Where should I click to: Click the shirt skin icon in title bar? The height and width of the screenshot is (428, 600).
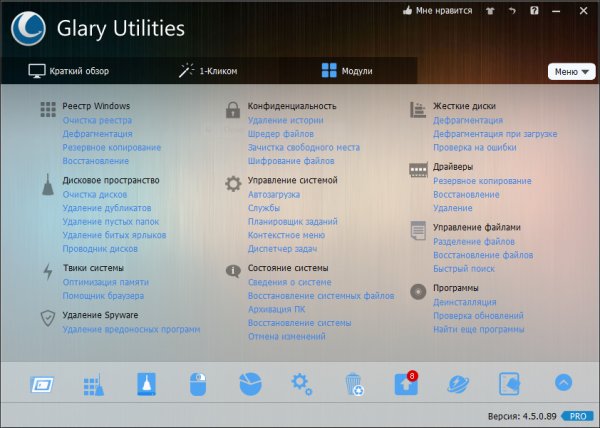tap(490, 11)
